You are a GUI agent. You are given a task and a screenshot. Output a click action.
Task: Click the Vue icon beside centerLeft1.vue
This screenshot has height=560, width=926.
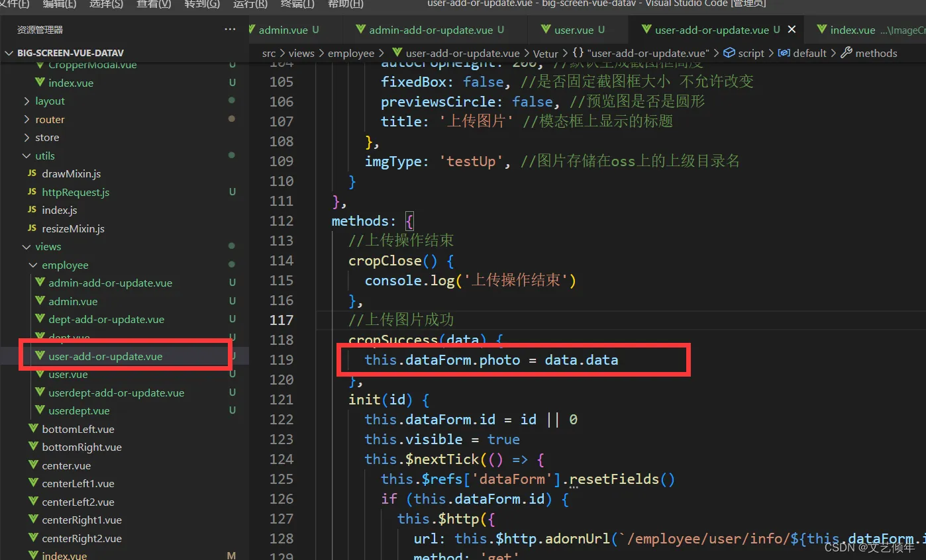tap(34, 483)
